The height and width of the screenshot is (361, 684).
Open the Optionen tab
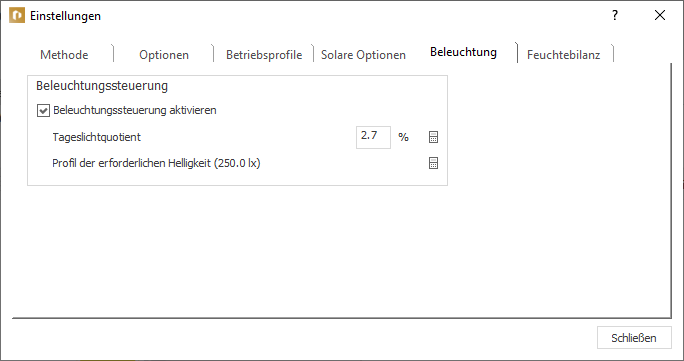coord(164,55)
